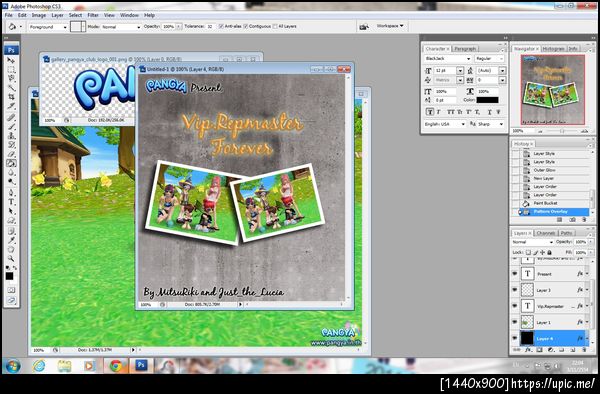This screenshot has width=600, height=394.
Task: Hide Vip.Repmaster text layer eye
Action: click(x=515, y=306)
